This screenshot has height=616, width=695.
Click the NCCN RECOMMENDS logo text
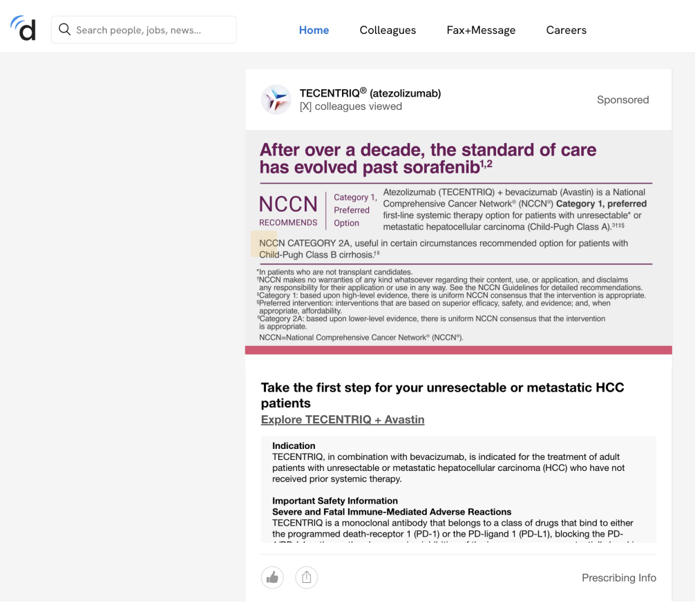(288, 211)
